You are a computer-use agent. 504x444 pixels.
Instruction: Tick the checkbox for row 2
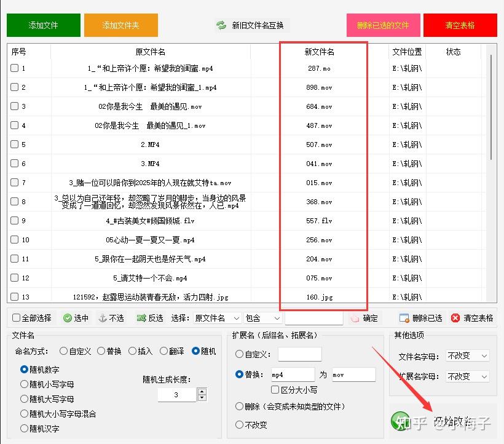pyautogui.click(x=15, y=87)
